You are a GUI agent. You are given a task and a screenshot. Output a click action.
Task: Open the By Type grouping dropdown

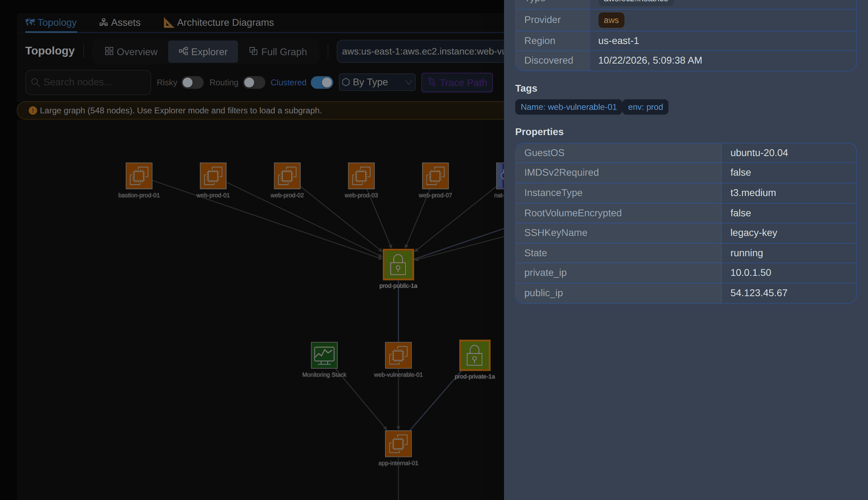click(x=377, y=82)
